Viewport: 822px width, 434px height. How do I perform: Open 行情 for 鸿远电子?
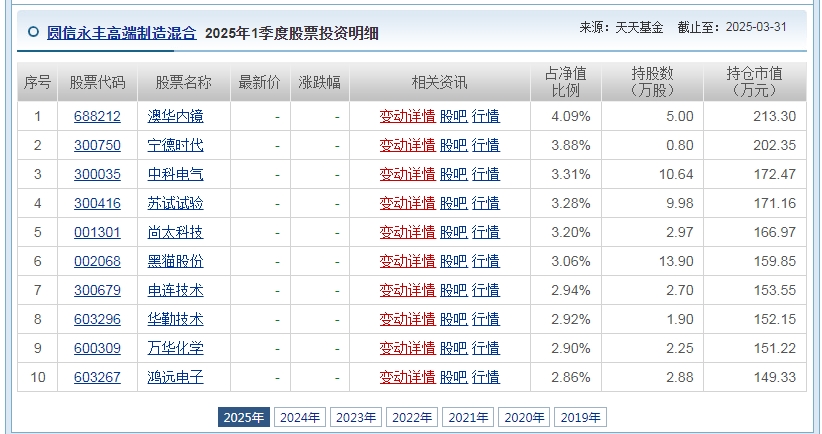(486, 377)
